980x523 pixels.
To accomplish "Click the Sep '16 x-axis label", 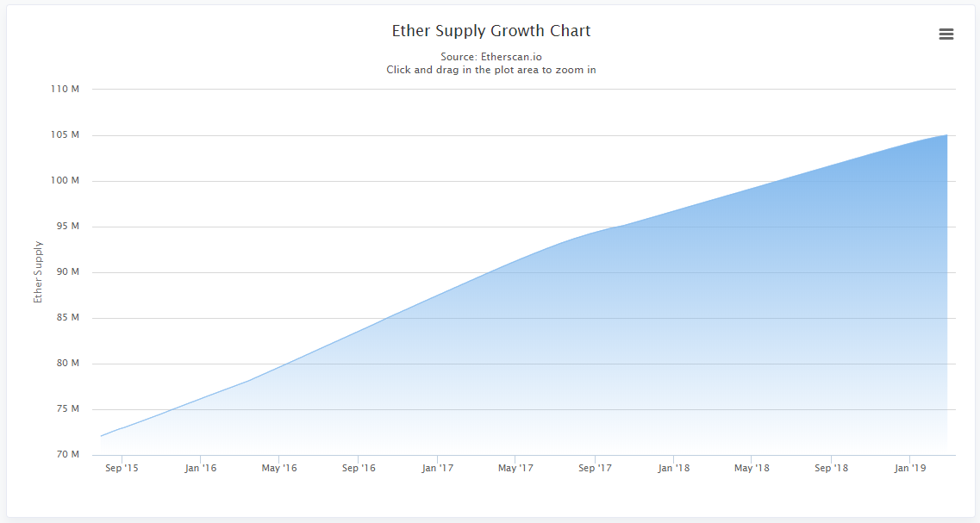I will 359,468.
